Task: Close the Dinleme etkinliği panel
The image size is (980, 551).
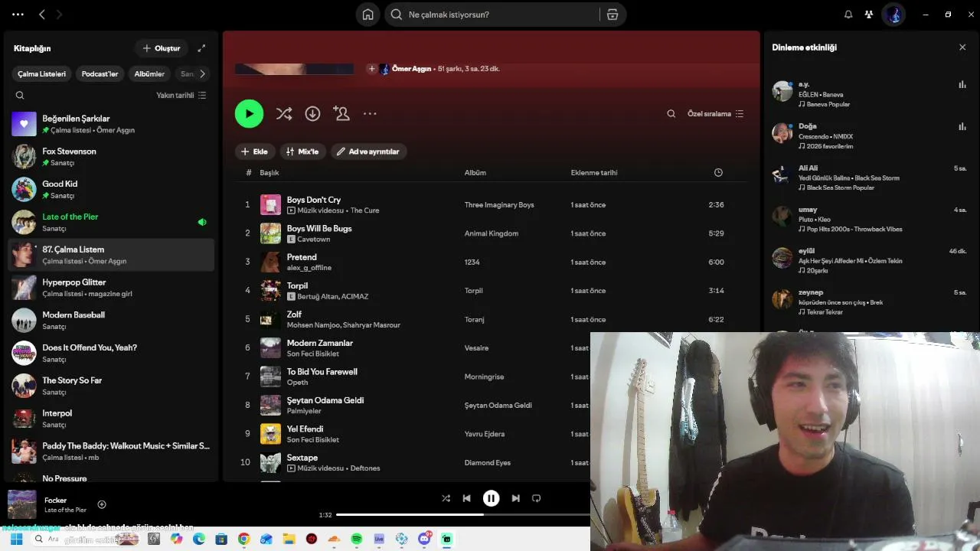Action: coord(962,47)
